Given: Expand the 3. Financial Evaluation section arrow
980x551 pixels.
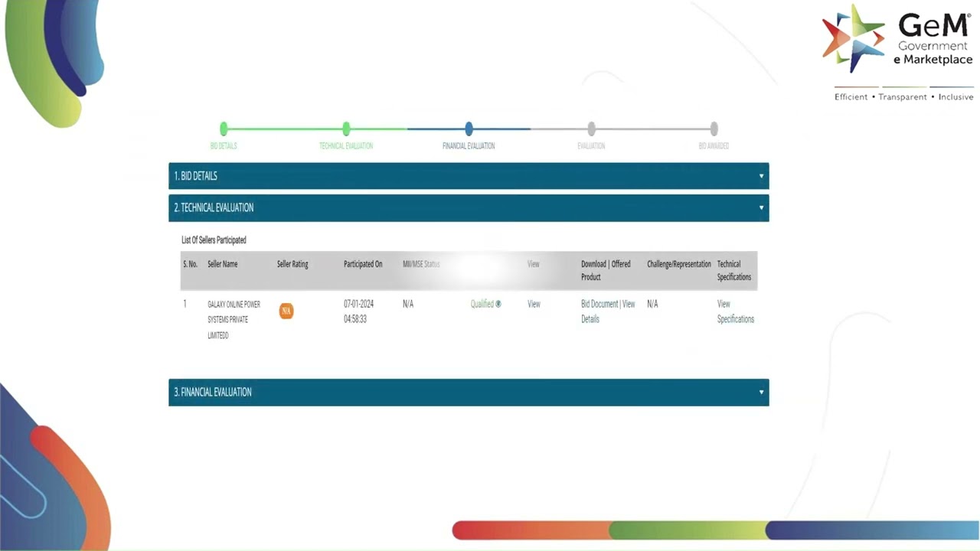Looking at the screenshot, I should (x=761, y=392).
